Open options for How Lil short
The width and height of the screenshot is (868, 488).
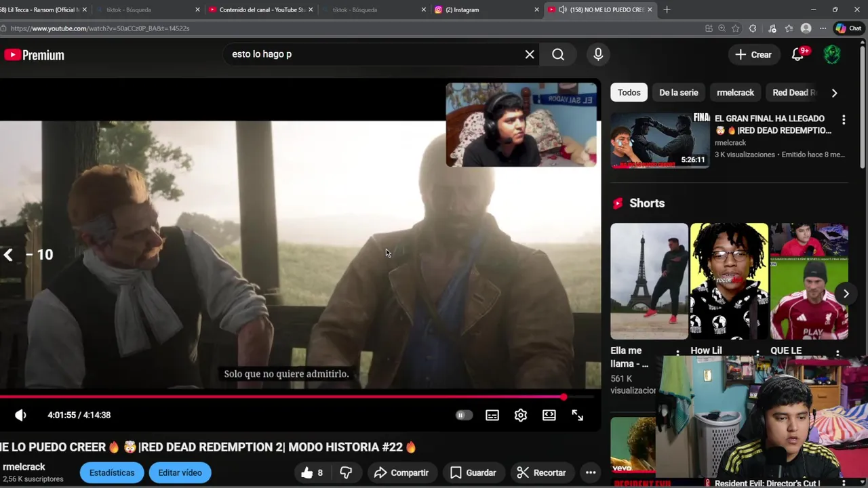757,353
